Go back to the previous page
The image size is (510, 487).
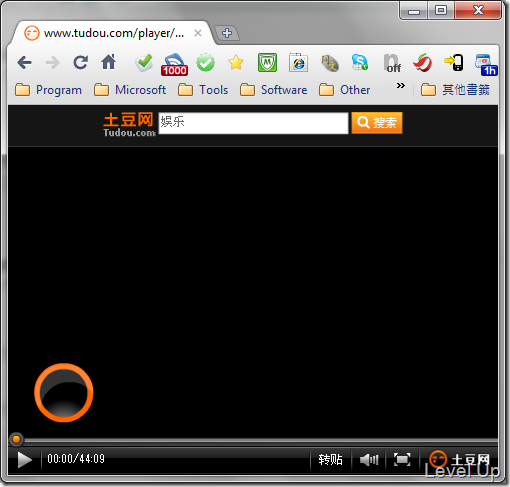tap(25, 62)
